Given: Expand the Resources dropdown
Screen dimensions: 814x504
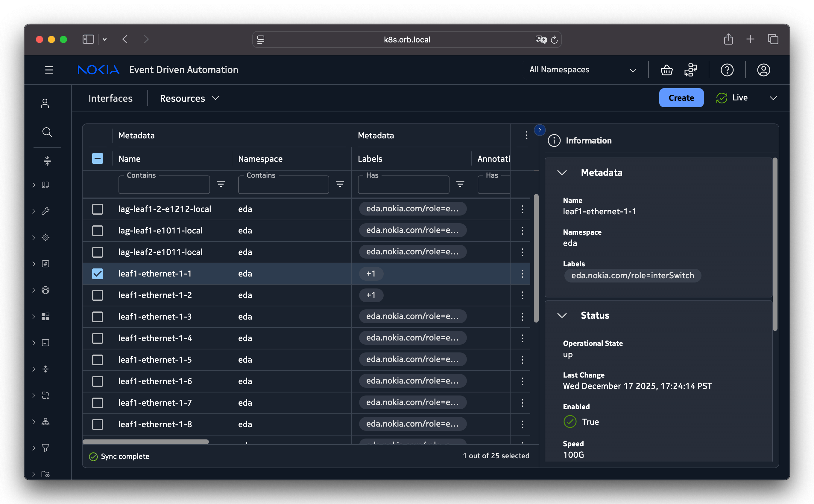Looking at the screenshot, I should pos(189,98).
